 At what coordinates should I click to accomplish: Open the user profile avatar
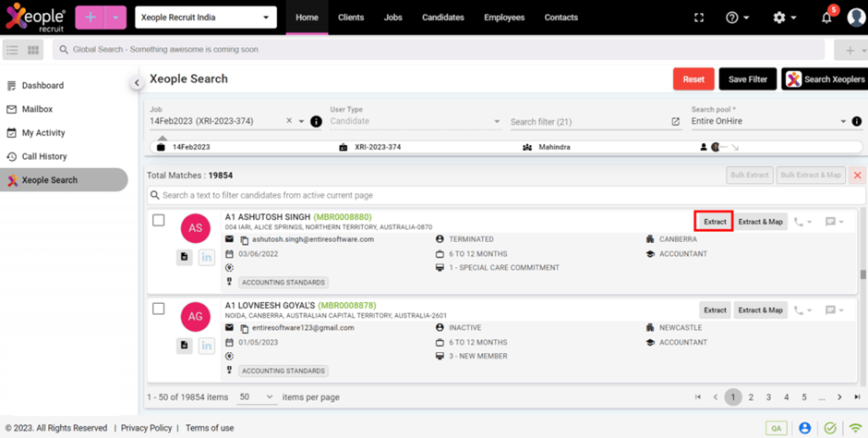pyautogui.click(x=856, y=18)
